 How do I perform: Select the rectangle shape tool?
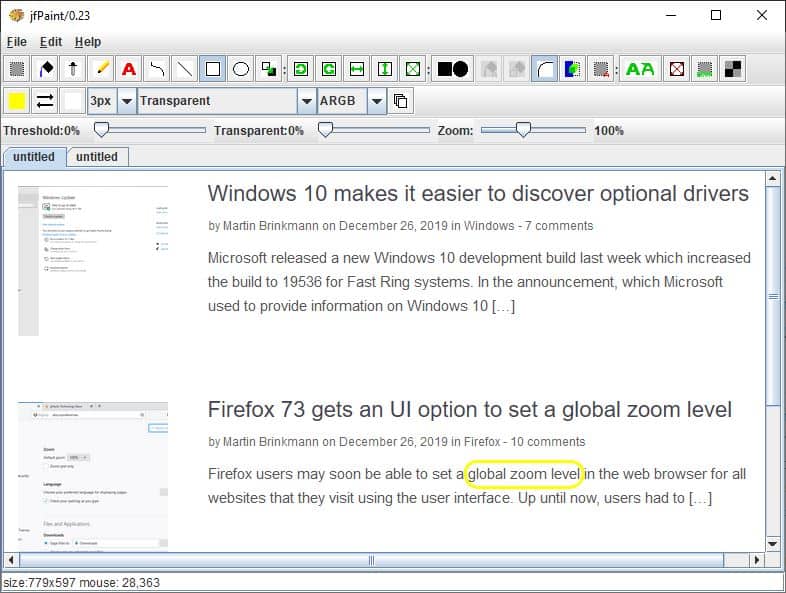213,69
